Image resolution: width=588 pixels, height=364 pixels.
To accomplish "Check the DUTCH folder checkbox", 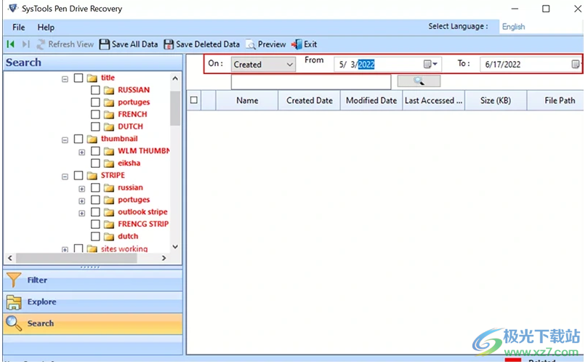I will click(x=95, y=126).
